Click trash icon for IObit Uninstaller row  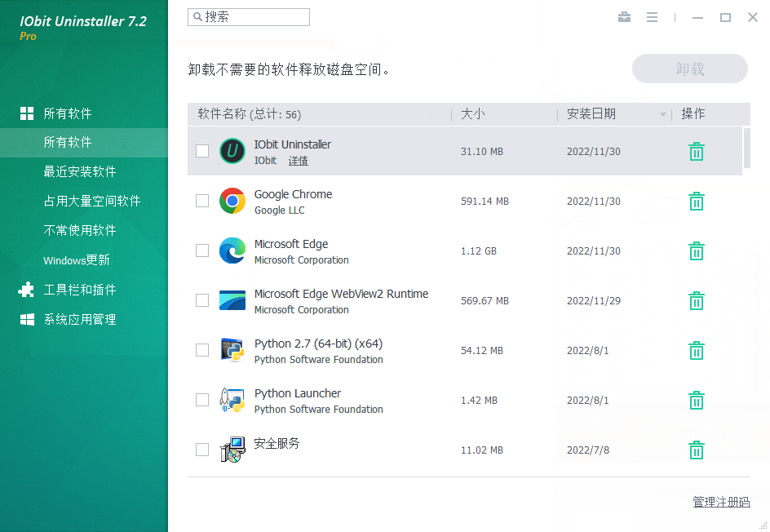tap(696, 152)
